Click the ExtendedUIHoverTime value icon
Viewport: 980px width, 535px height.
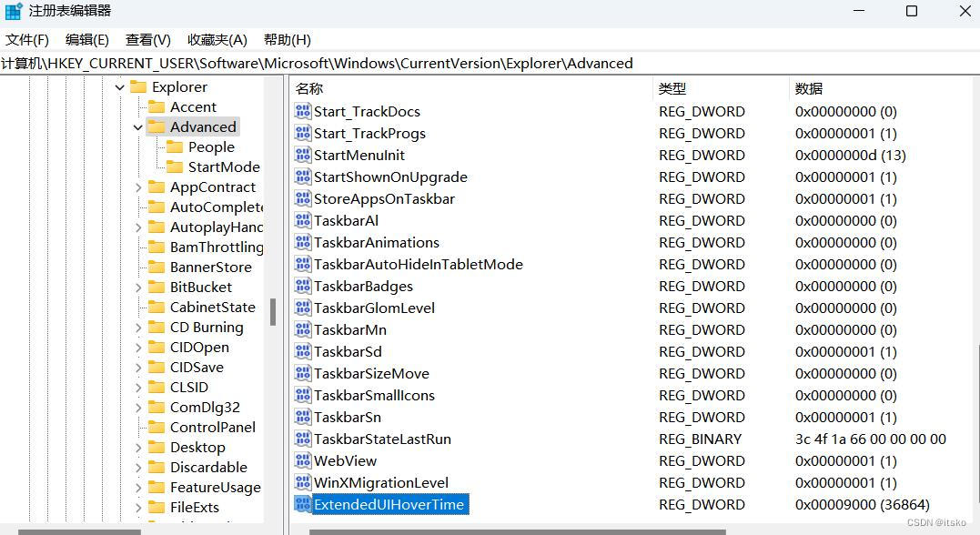point(303,504)
